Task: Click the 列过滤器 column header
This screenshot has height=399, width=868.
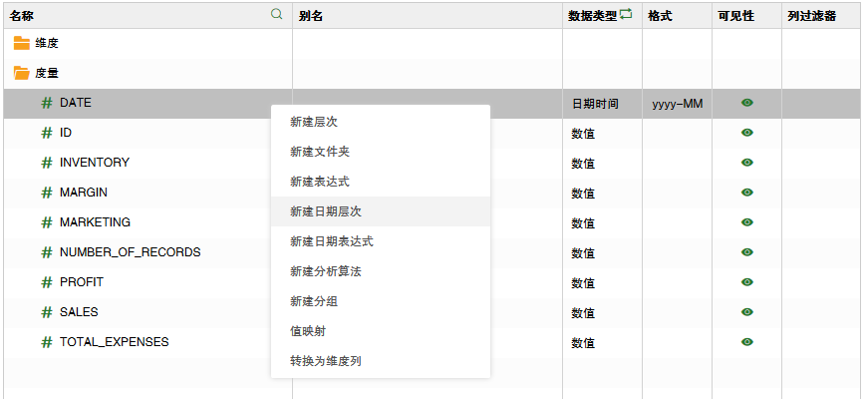Action: coord(810,16)
